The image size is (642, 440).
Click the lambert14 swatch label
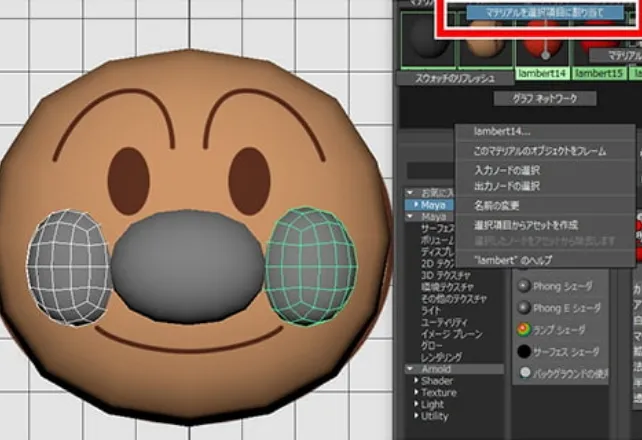point(541,74)
